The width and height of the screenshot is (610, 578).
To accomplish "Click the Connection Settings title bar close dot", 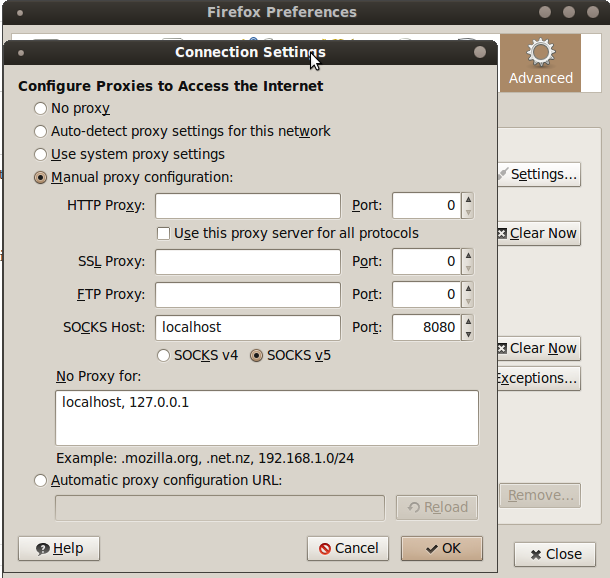I will click(x=480, y=52).
